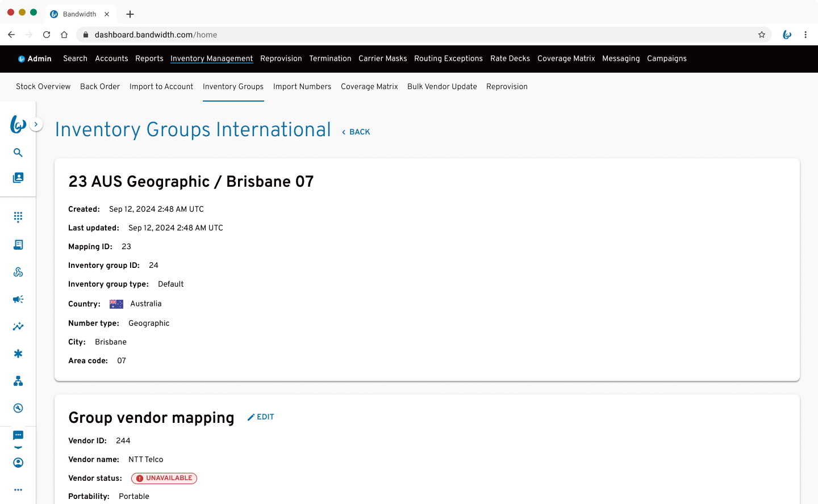Open Rate Decks in the top menu
Viewport: 818px width, 504px height.
[510, 58]
